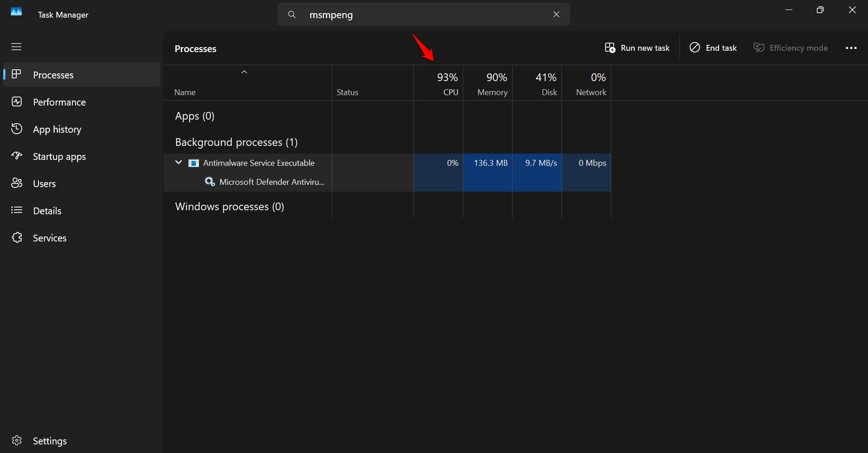Screen dimensions: 868x453
Task: Click the Startup apps gauge icon
Action: pos(17,156)
